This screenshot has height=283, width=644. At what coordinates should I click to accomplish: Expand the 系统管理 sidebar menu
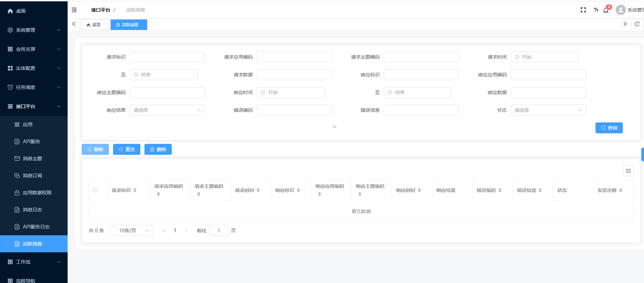[x=34, y=30]
